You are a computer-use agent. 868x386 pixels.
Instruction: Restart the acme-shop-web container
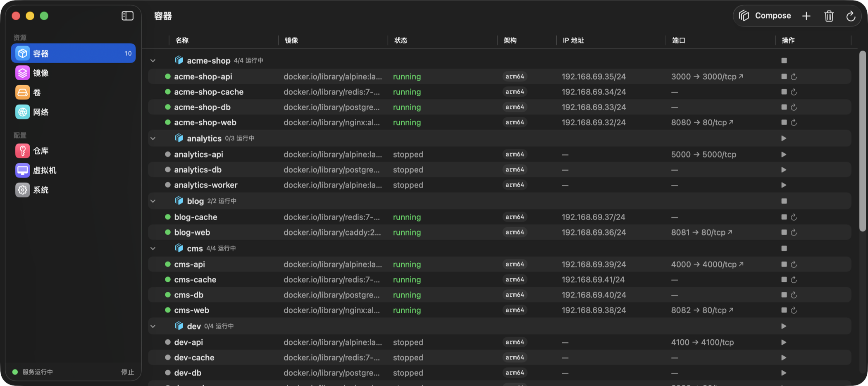tap(794, 122)
